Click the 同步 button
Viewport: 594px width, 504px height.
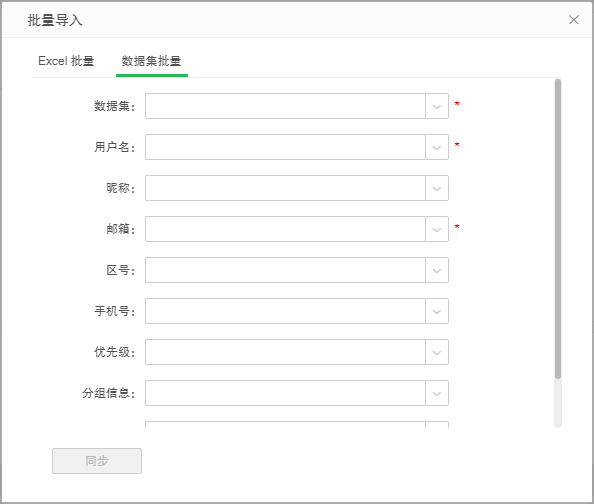click(97, 461)
